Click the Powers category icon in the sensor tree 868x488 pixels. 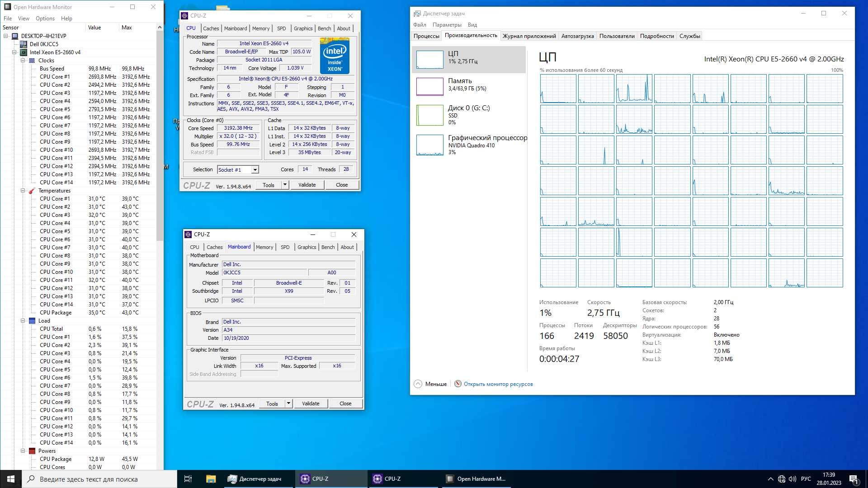pyautogui.click(x=32, y=451)
